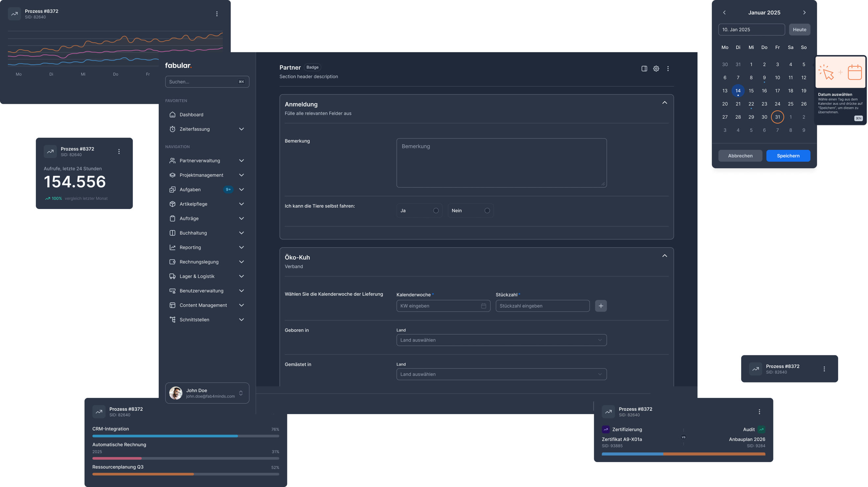
Task: Click the Badge label next to Partner
Action: click(312, 67)
